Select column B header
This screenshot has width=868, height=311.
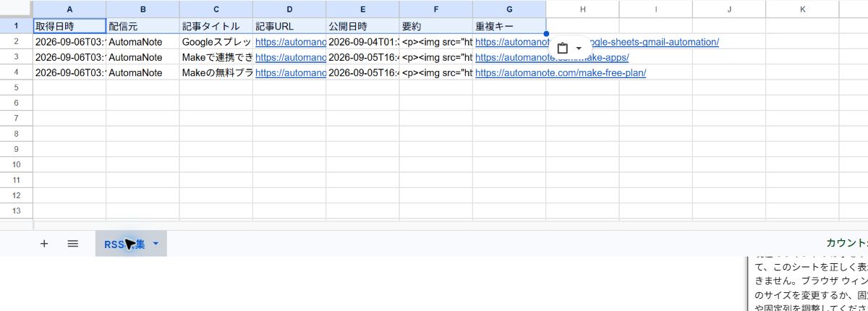[143, 9]
